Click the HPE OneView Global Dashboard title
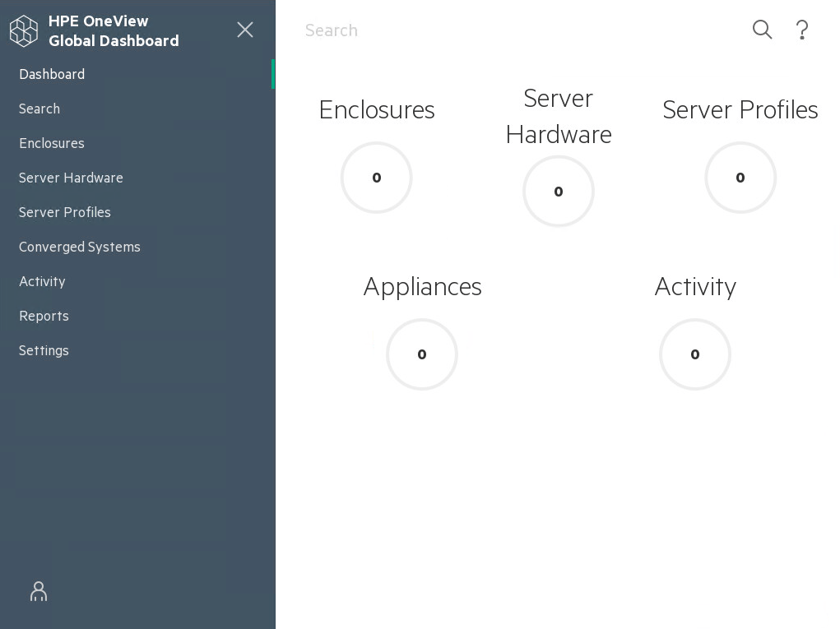 114,30
